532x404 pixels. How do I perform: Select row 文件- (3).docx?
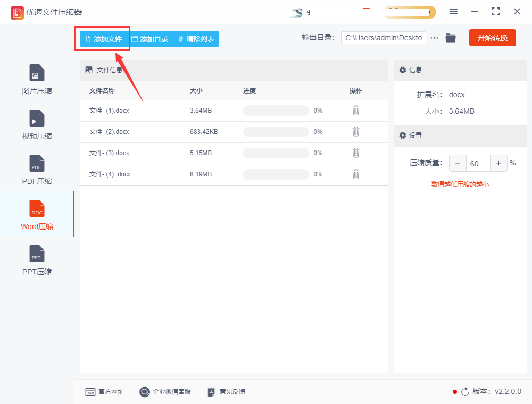(234, 153)
